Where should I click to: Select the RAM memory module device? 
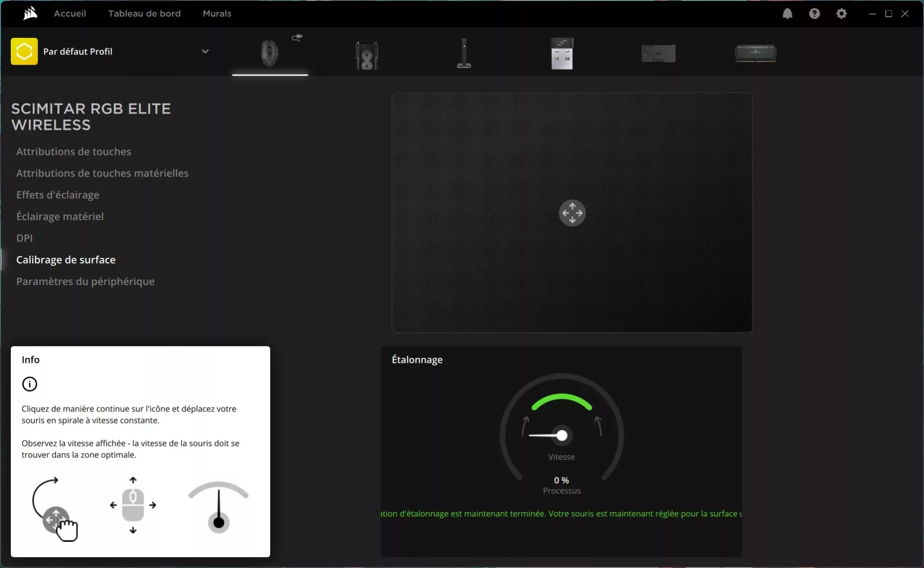tap(756, 53)
